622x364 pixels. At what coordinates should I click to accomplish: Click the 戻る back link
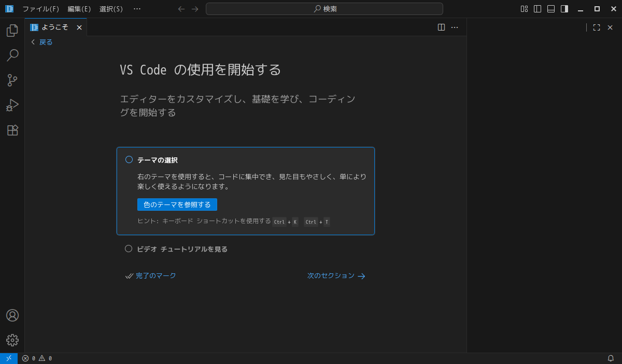[x=42, y=42]
